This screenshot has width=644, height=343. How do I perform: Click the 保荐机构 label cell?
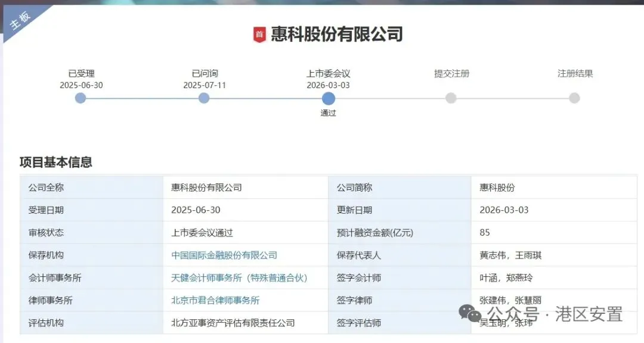[x=92, y=255]
